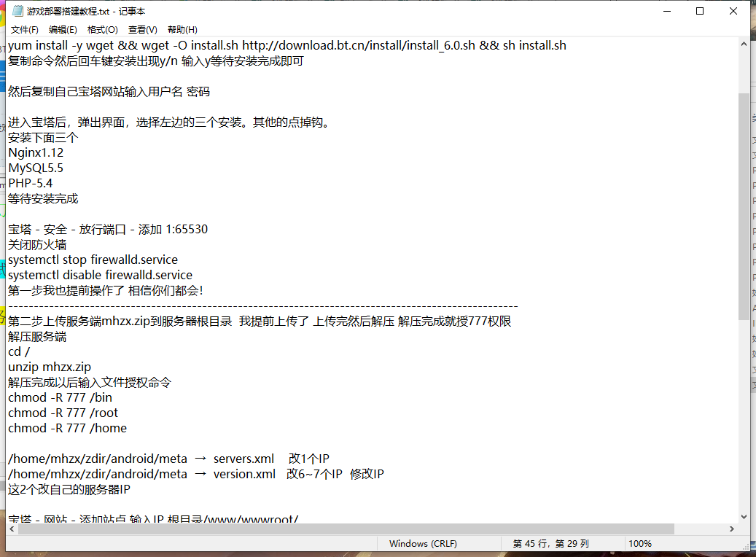Click the Notepad icon in title bar
756x557 pixels.
[17, 12]
